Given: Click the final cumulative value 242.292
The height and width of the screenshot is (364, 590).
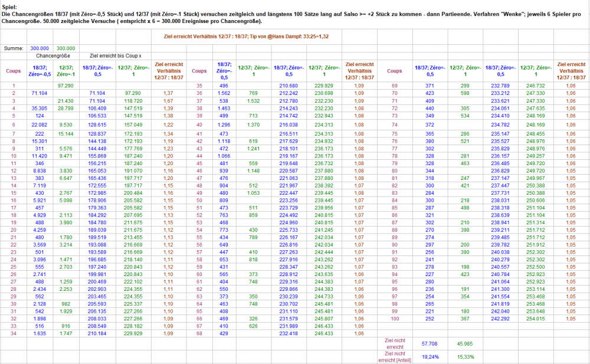Looking at the screenshot, I should (500, 319).
